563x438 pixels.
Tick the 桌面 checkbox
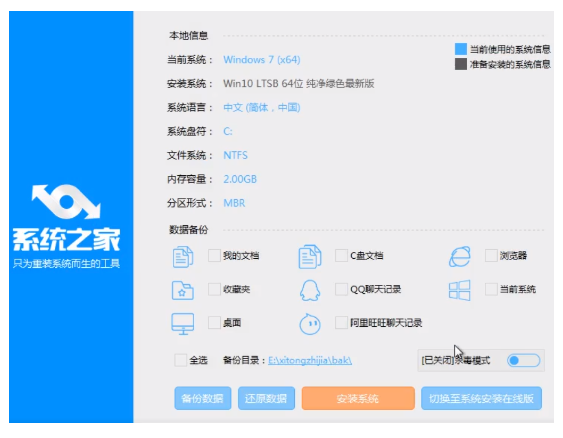coord(214,322)
